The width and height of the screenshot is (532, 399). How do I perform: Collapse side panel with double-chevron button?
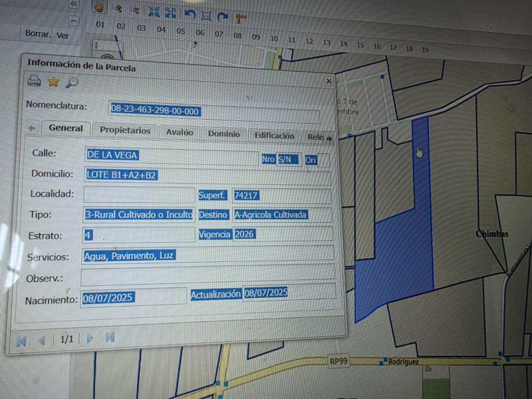(x=74, y=4)
